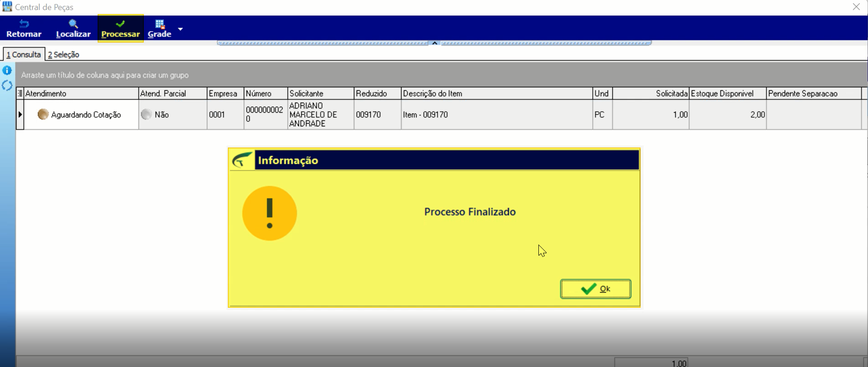
Task: Select the Item - 009170 description cell
Action: click(497, 114)
